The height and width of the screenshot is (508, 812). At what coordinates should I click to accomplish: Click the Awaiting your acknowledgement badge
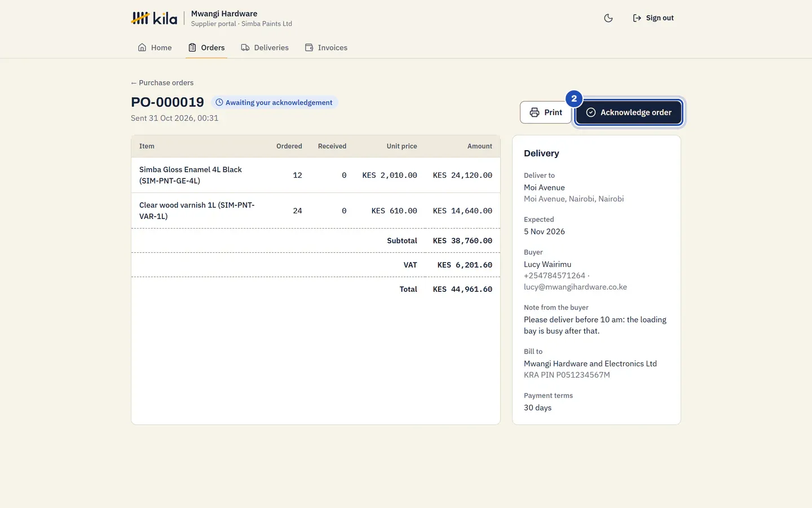coord(274,102)
